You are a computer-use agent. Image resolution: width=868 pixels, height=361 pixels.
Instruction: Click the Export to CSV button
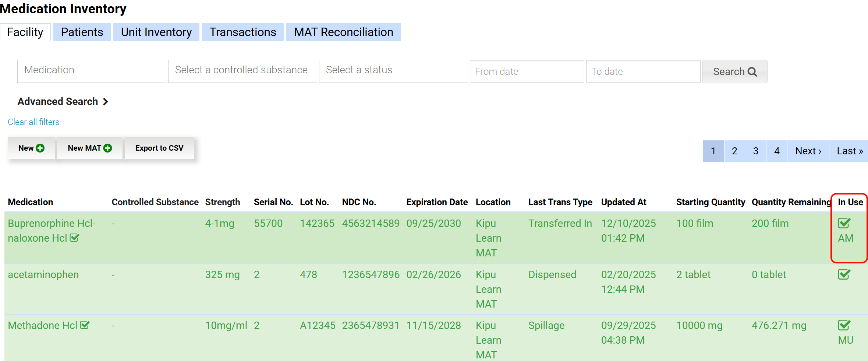pyautogui.click(x=159, y=148)
